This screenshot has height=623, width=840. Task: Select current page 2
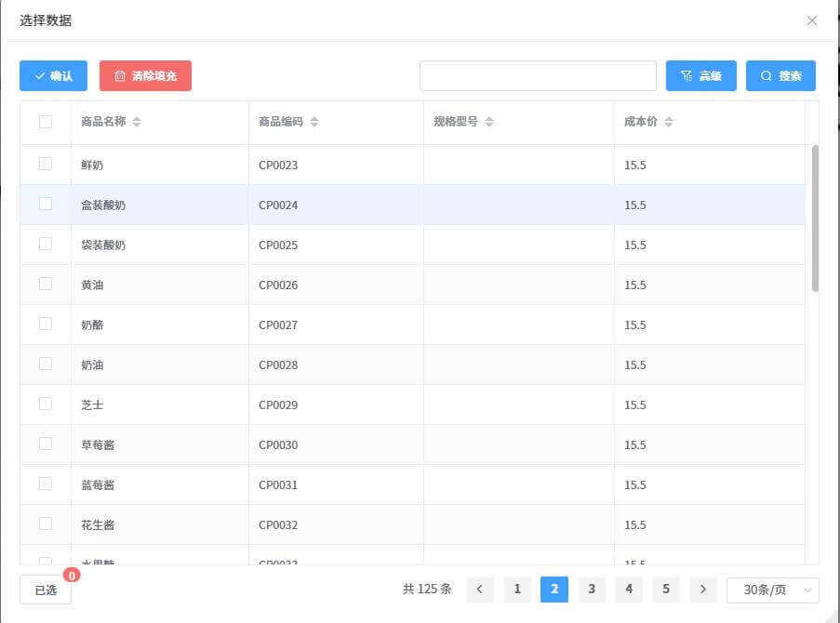(x=554, y=590)
